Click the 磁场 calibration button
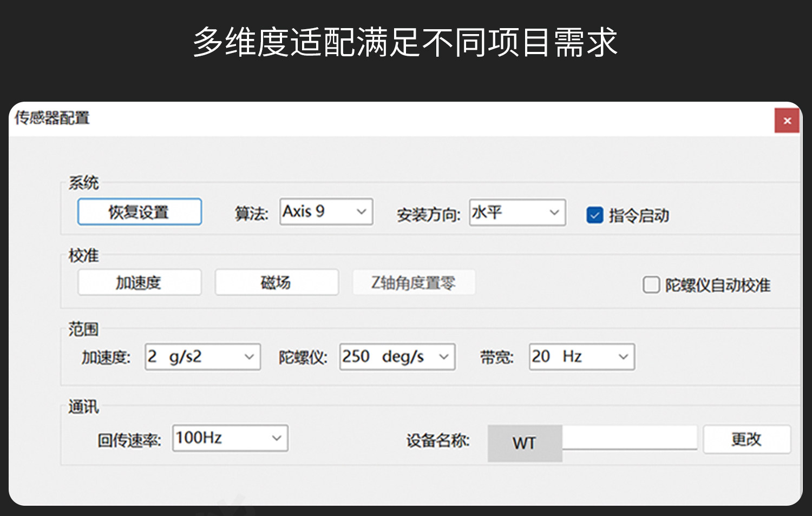This screenshot has height=516, width=812. click(x=277, y=282)
